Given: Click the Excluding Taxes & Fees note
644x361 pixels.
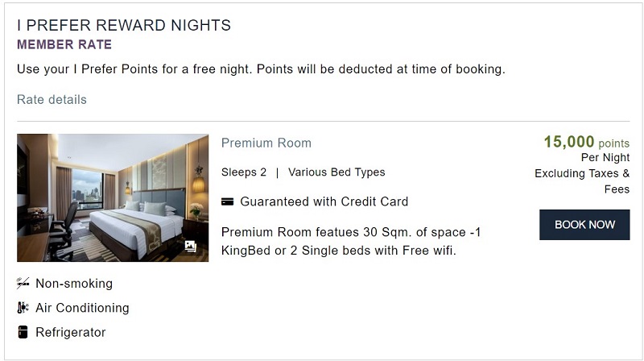Looking at the screenshot, I should click(582, 181).
